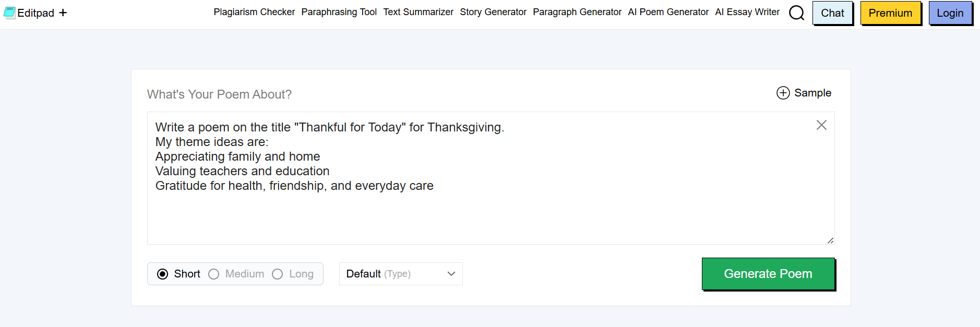Navigate to the Plagiarism Checker
This screenshot has width=980, height=327.
254,11
